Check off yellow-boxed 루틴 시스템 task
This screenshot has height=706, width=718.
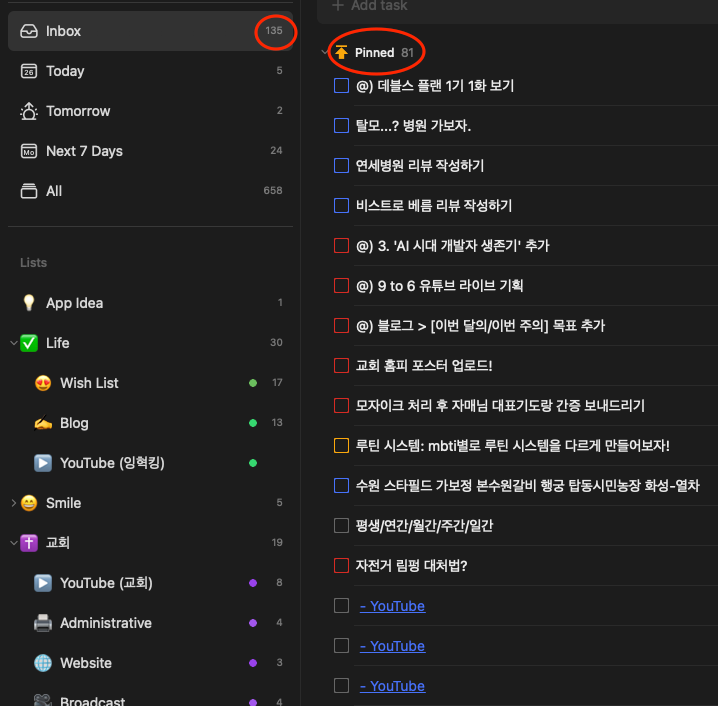(x=341, y=445)
